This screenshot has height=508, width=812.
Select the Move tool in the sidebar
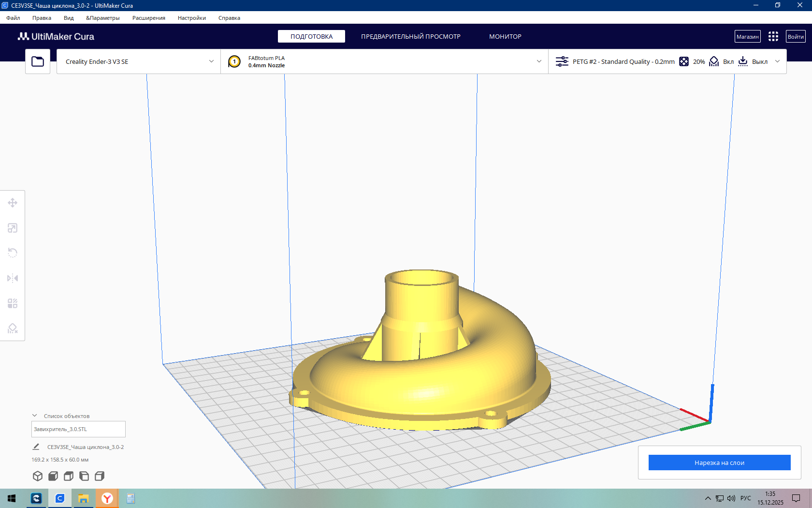(13, 203)
